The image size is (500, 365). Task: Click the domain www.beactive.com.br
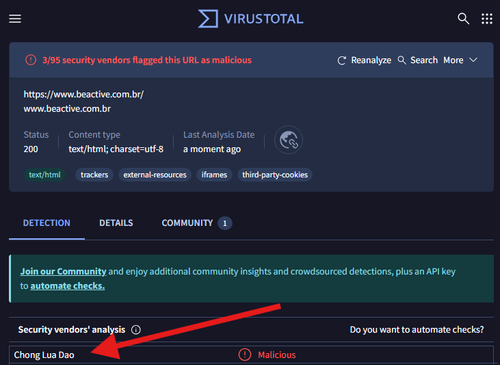coord(67,109)
